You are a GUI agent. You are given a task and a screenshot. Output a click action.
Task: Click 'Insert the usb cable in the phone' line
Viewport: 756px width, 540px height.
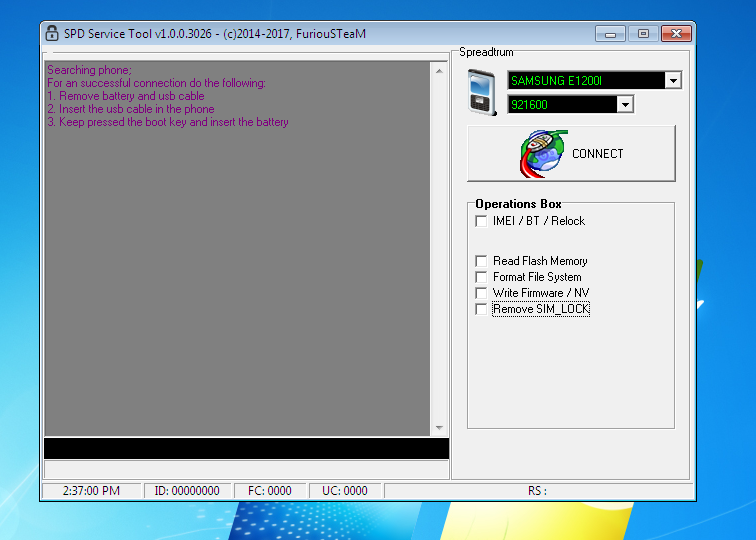pos(131,109)
